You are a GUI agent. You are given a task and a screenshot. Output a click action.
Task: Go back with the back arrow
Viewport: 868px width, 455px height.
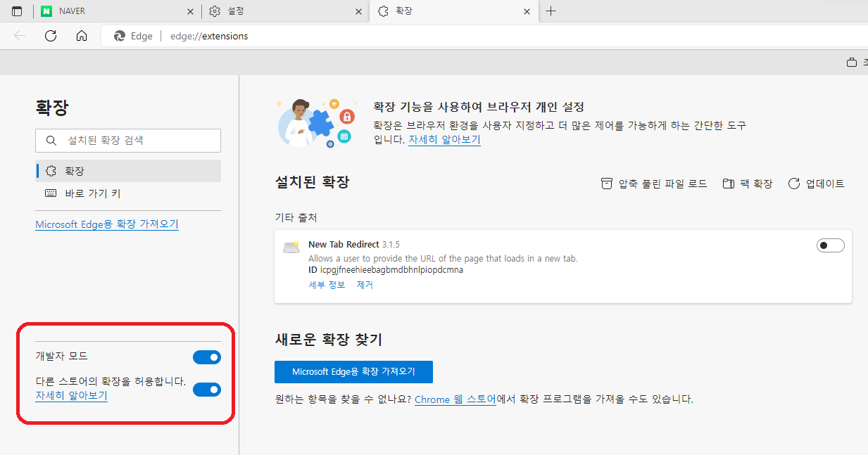[x=20, y=36]
